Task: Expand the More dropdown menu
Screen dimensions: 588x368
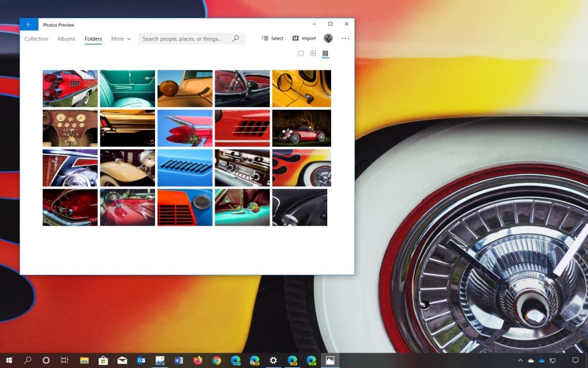Action: [x=121, y=38]
